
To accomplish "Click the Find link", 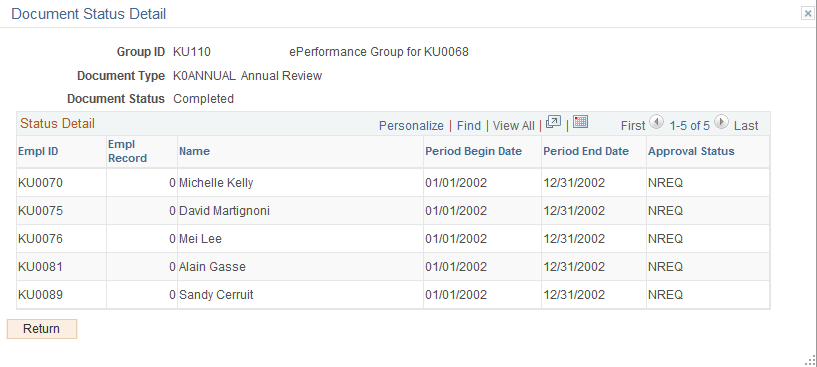I will [468, 126].
